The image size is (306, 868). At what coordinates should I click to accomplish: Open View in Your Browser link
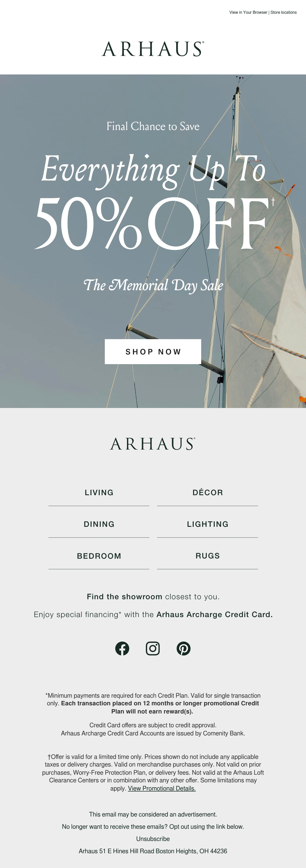[248, 12]
